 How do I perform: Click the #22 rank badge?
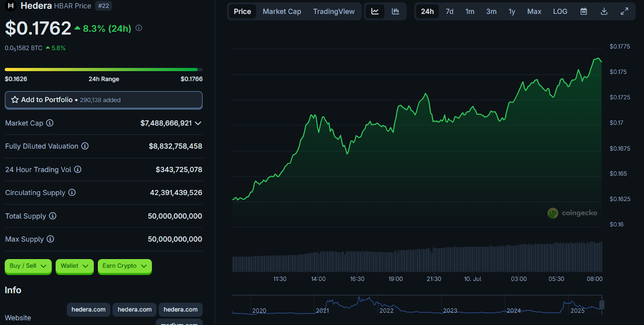pos(103,6)
